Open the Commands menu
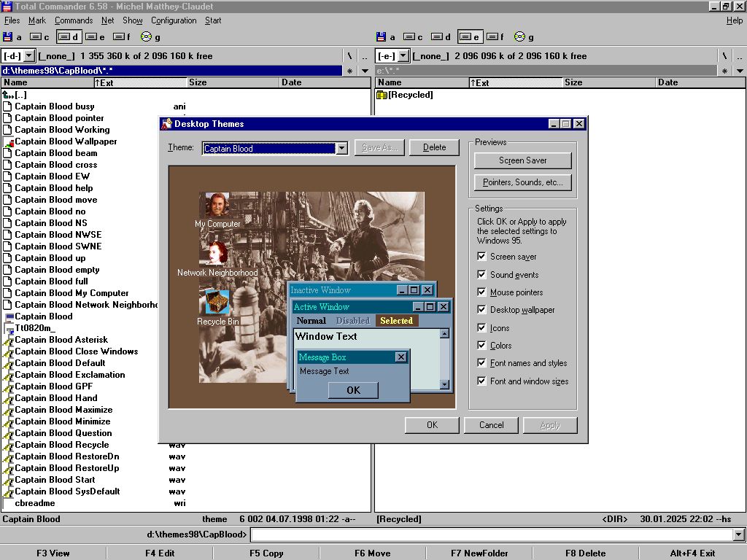This screenshot has height=560, width=747. (x=74, y=20)
